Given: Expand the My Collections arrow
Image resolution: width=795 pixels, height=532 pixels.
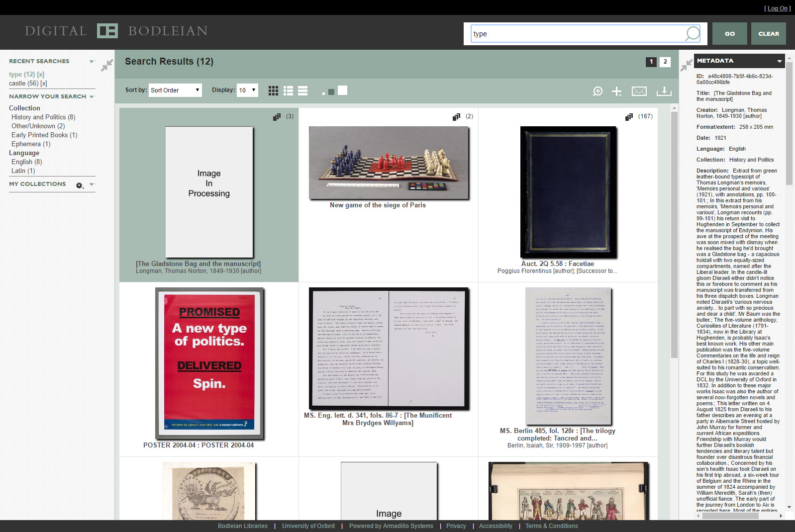Looking at the screenshot, I should coord(92,184).
